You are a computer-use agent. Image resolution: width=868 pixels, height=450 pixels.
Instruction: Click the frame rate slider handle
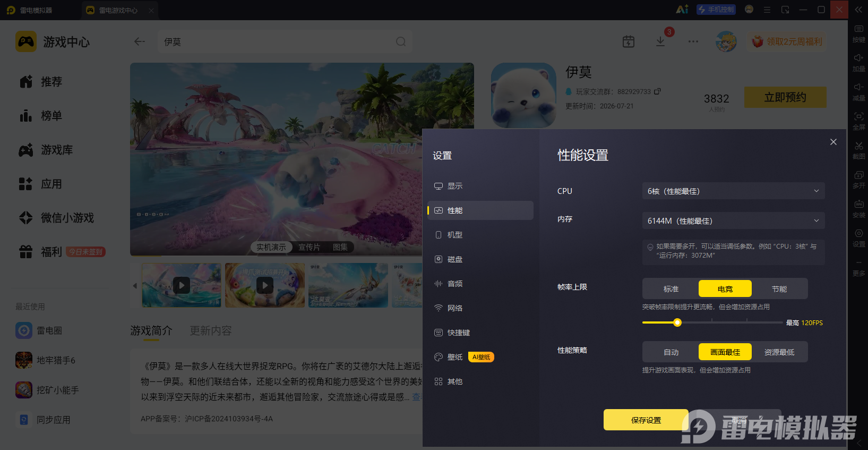click(677, 322)
